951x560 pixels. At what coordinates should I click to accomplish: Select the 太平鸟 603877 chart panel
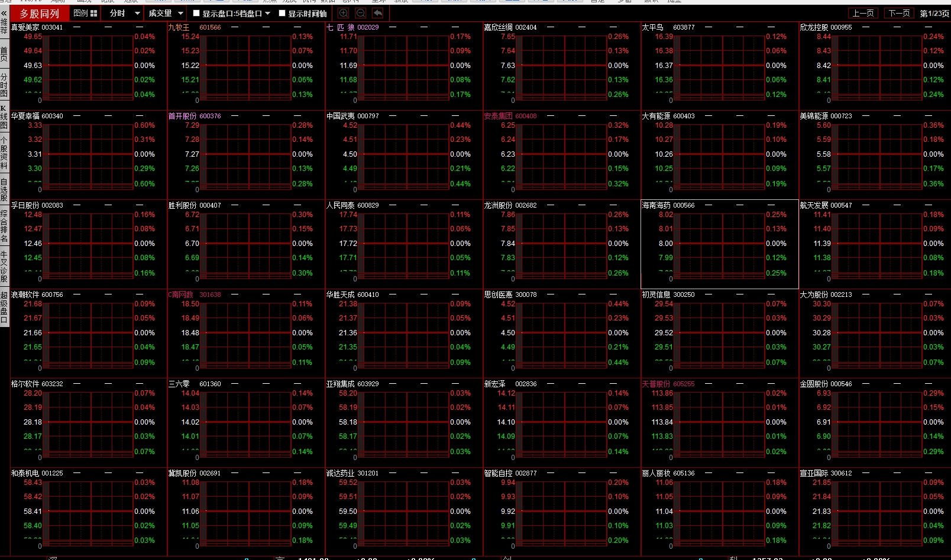[720, 66]
